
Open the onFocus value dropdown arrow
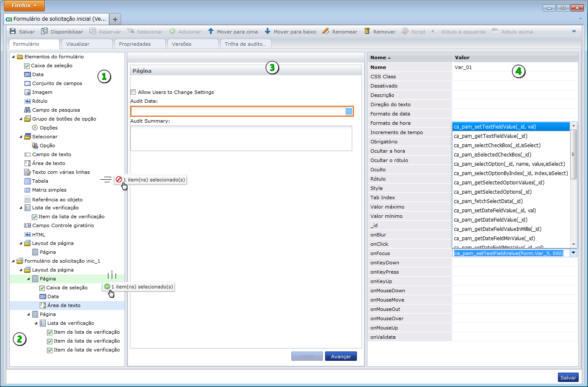click(x=574, y=253)
